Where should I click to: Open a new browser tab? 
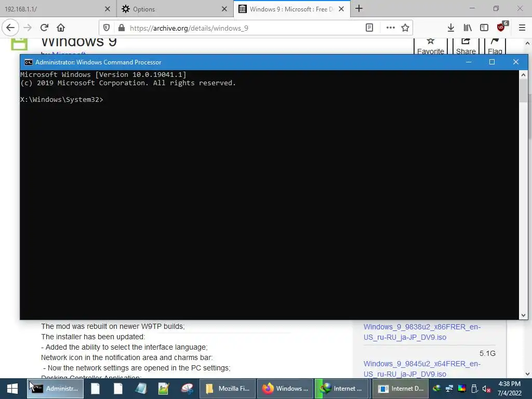click(x=359, y=9)
